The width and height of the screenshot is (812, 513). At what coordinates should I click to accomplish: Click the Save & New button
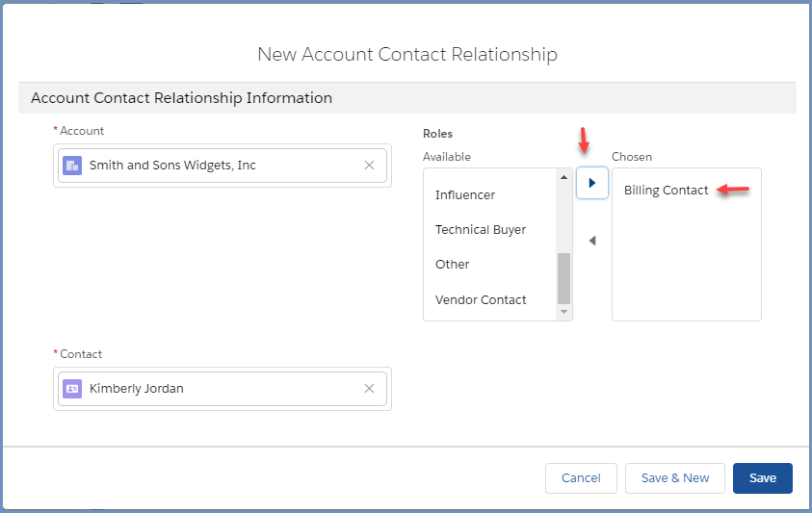tap(675, 478)
